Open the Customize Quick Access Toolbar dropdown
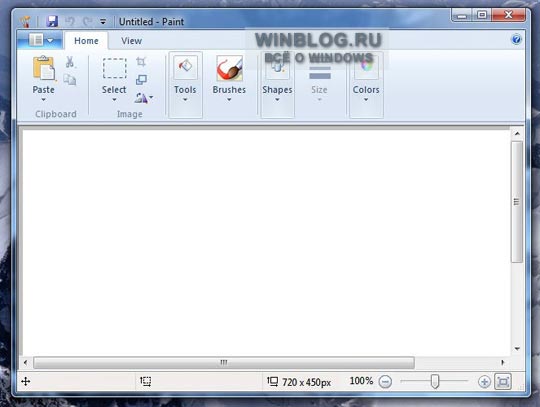 [x=103, y=22]
